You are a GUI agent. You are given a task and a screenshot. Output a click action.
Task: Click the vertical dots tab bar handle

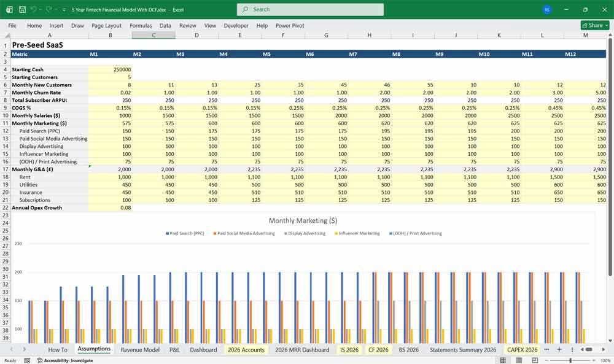pos(572,349)
